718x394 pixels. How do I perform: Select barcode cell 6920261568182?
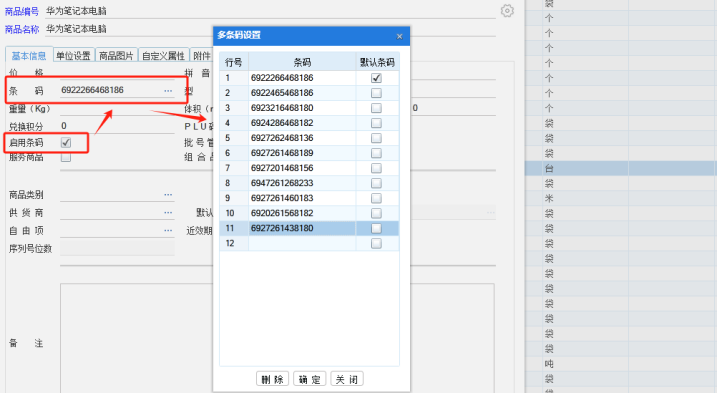pos(302,213)
